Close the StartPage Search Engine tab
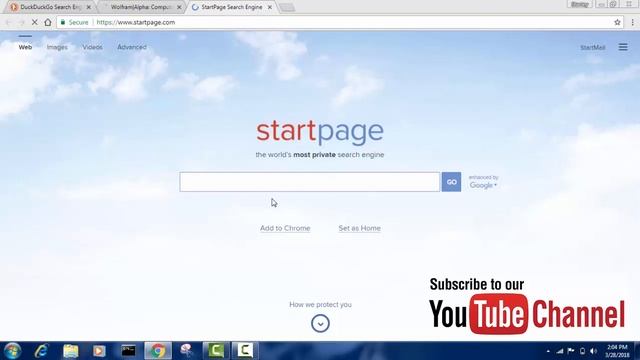640x360 pixels. [269, 7]
